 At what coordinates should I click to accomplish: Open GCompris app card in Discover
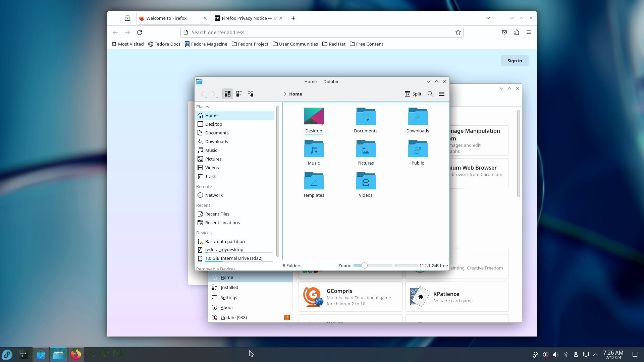click(x=350, y=297)
